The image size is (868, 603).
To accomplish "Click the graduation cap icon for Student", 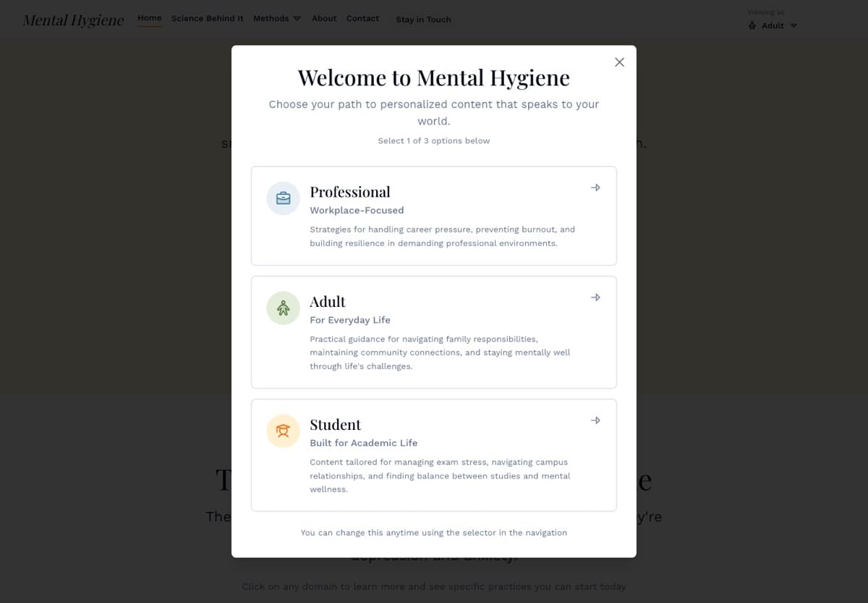I will 284,431.
